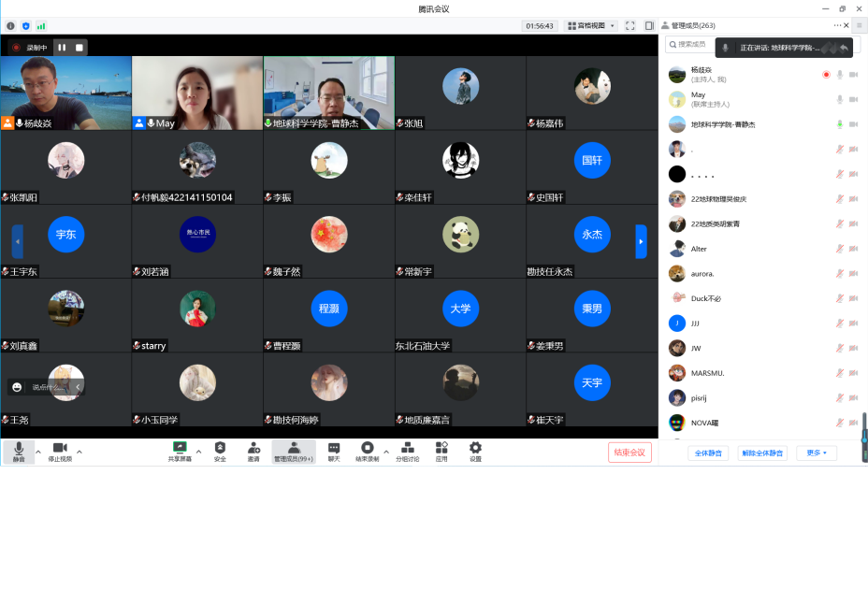Expand the More (更多) dropdown in members panel
Screen dimensions: 868x604
[817, 453]
